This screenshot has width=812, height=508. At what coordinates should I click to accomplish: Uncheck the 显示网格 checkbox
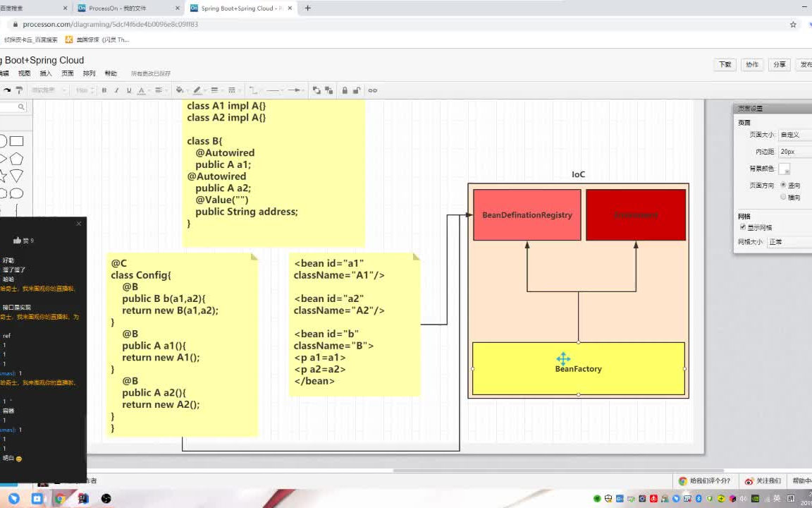743,227
